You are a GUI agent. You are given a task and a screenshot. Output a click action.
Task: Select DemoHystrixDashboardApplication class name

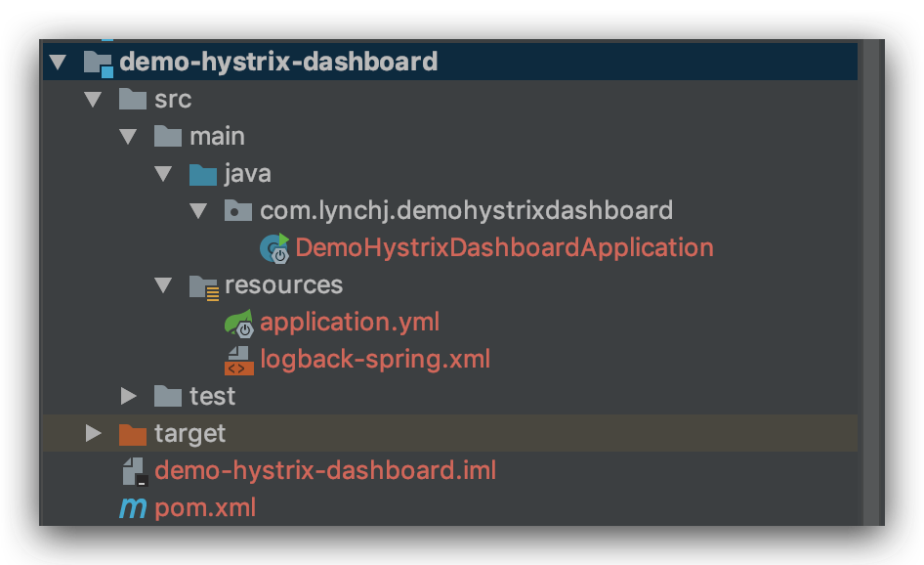[504, 248]
